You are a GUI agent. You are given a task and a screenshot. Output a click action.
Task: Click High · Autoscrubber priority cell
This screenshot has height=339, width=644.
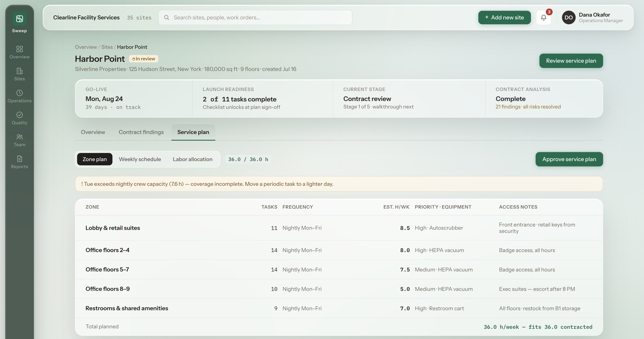click(439, 228)
